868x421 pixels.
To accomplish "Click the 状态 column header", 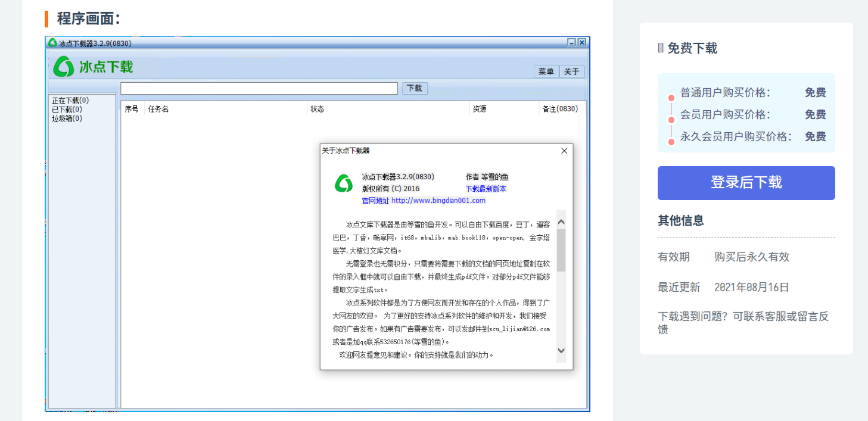I will tap(318, 109).
